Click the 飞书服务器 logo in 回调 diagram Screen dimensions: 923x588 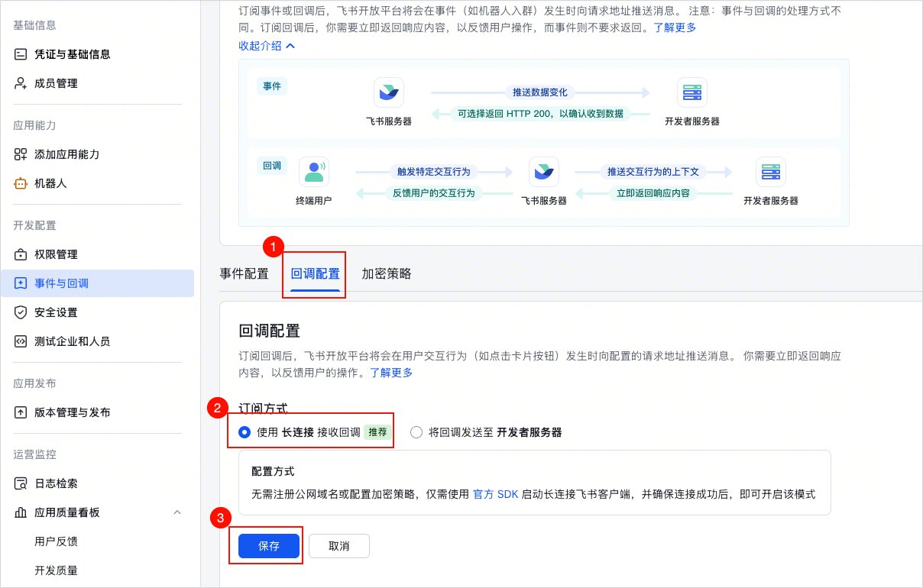[x=544, y=172]
